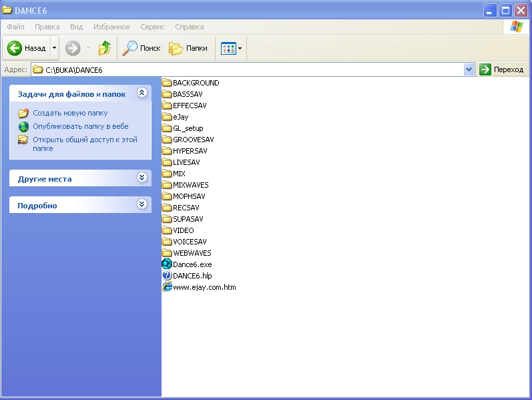Select the GL_setup folder icon
Viewport: 532px width, 400px height.
click(167, 128)
